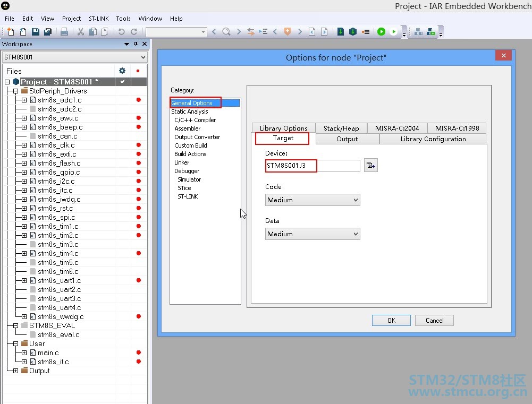This screenshot has height=404, width=532.
Task: Click the Go To line icon
Action: tap(263, 32)
